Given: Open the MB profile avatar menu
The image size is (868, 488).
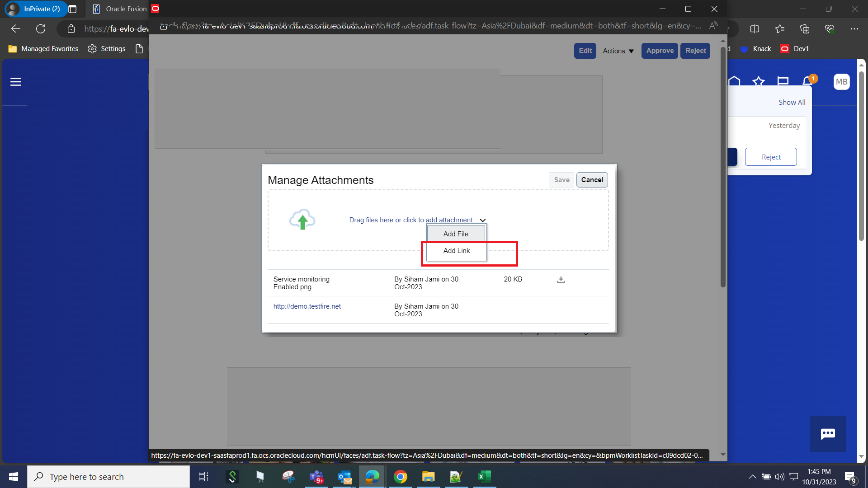Looking at the screenshot, I should pos(841,82).
